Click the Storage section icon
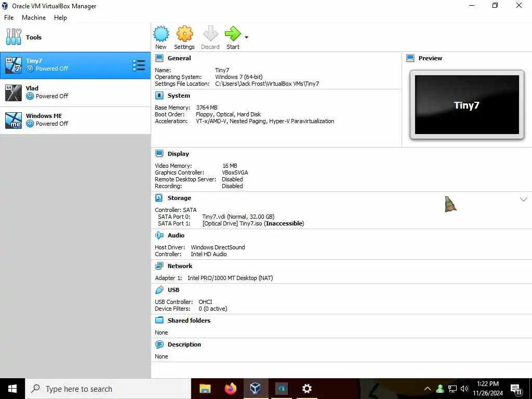The width and height of the screenshot is (532, 399). [x=159, y=198]
